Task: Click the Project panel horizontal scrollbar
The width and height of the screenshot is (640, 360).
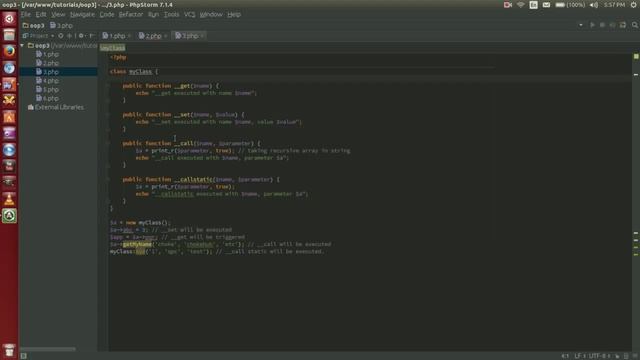Action: point(48,349)
